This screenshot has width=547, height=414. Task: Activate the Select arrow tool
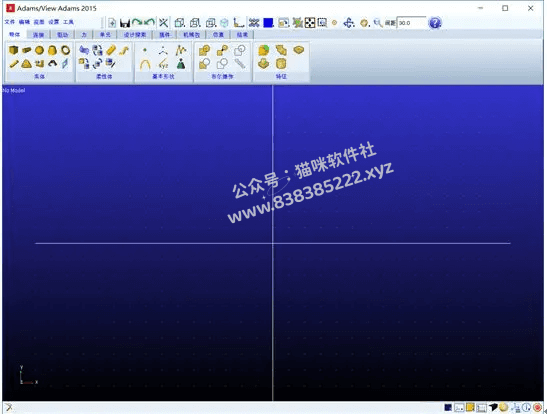coord(163,23)
